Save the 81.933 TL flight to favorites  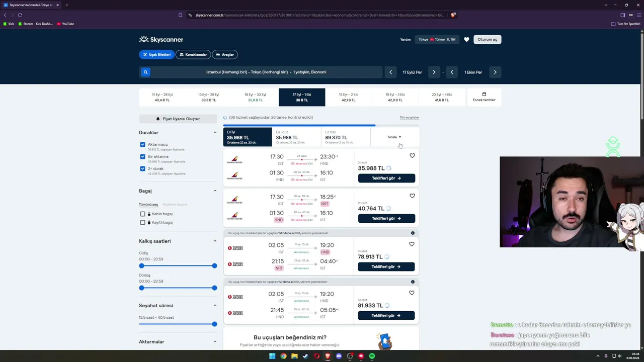pos(412,293)
